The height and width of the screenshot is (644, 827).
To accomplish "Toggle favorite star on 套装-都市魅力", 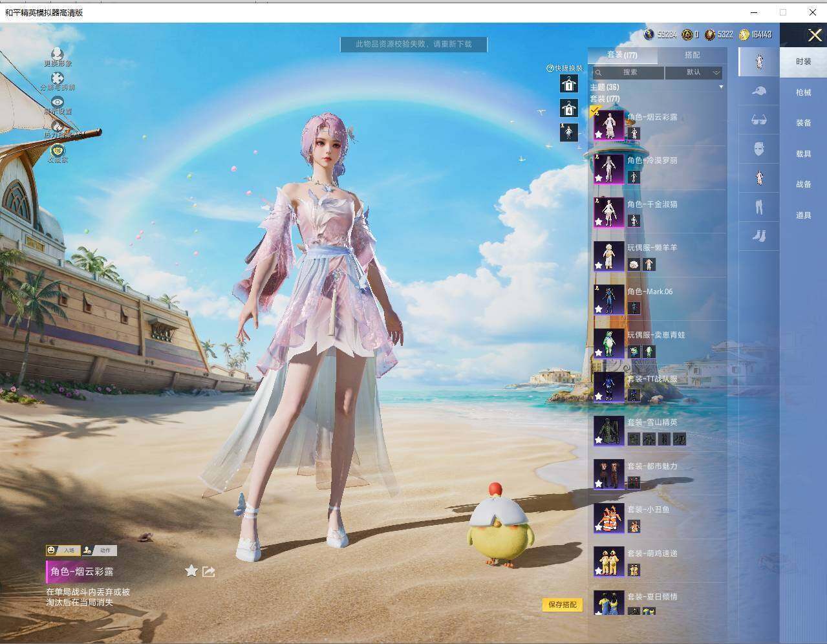I will [x=599, y=484].
